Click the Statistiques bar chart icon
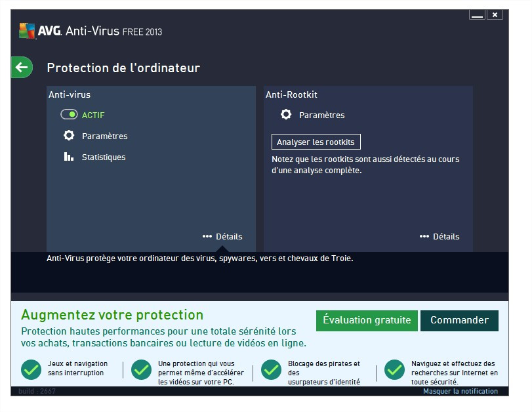Screen dimensions: 532x412 pos(69,157)
